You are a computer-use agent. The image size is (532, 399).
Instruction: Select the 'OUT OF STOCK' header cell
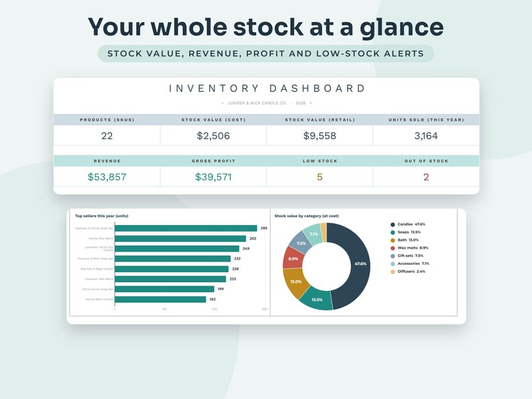click(426, 161)
